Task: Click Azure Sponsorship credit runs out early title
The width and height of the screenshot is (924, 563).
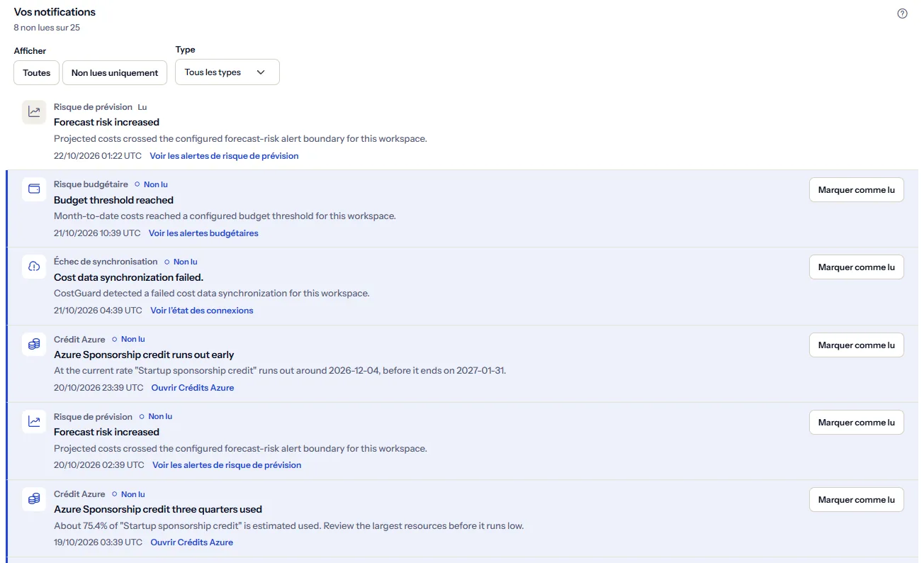Action: (144, 355)
